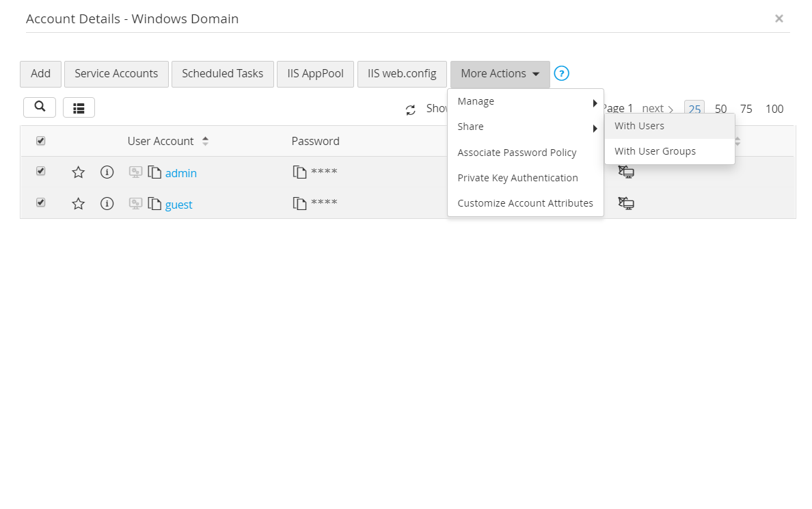Uncheck the admin account checkbox
The height and width of the screenshot is (509, 812).
40,171
